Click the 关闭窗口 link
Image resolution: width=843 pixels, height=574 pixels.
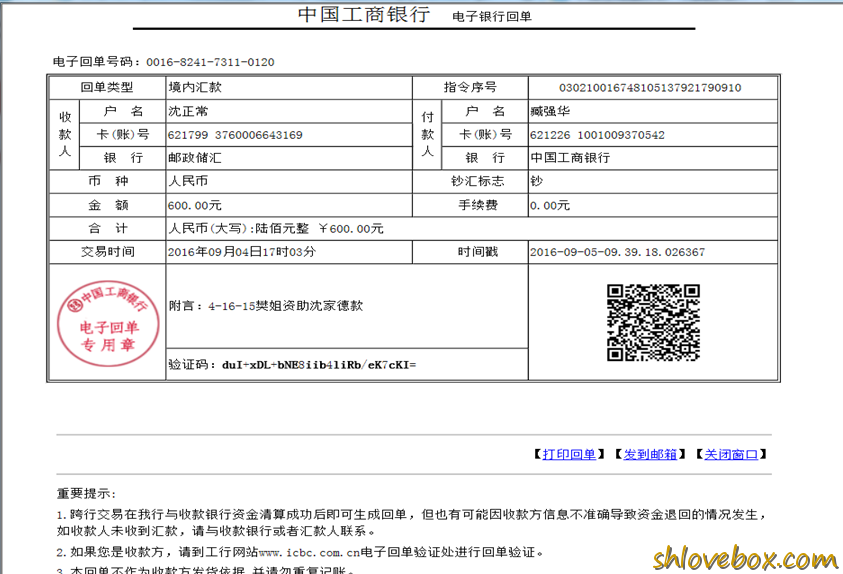tap(731, 455)
